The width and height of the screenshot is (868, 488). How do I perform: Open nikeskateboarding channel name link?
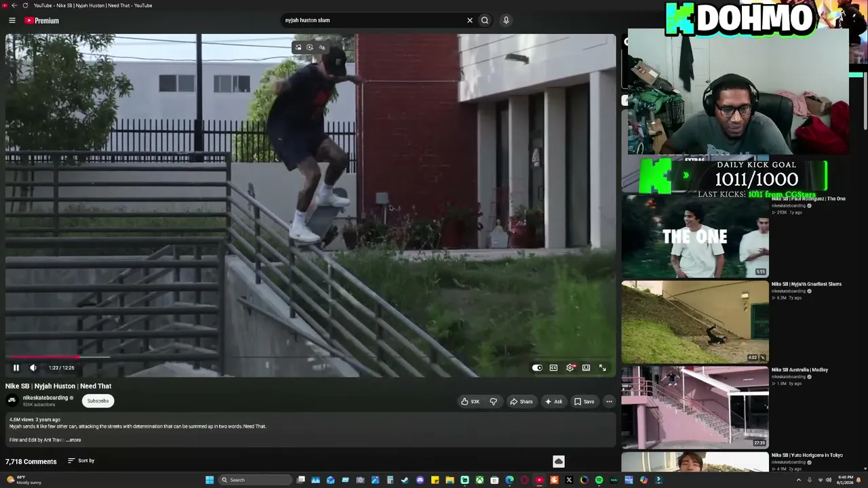pyautogui.click(x=45, y=398)
